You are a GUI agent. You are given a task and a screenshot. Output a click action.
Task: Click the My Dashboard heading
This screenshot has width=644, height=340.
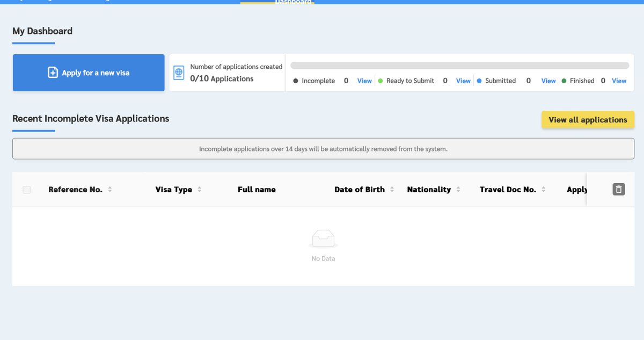coord(42,31)
